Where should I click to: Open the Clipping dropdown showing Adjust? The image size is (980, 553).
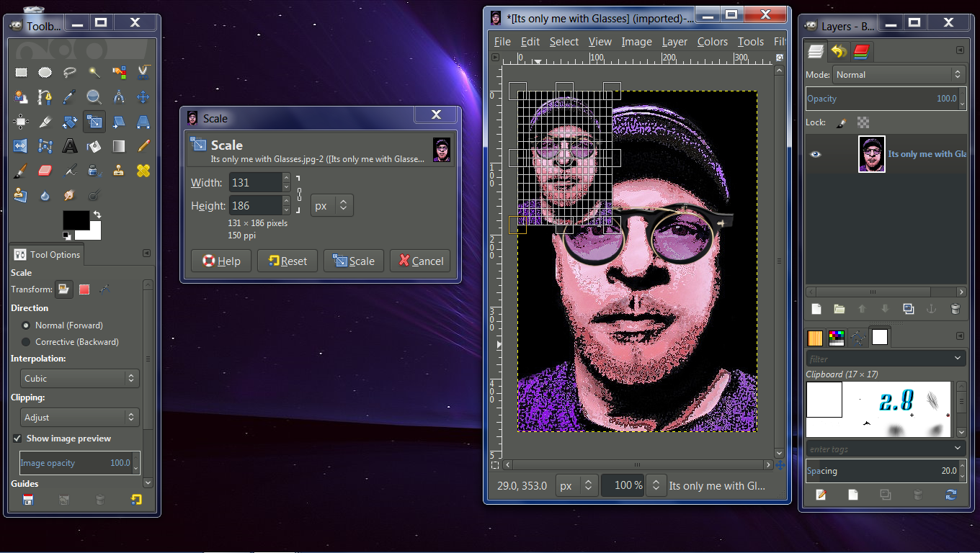tap(80, 417)
